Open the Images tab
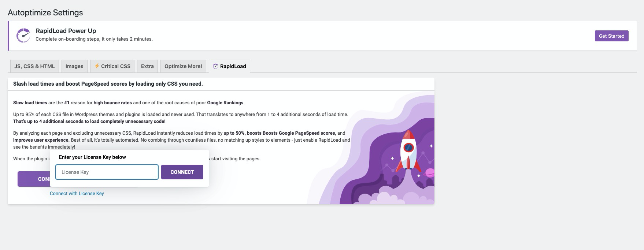This screenshot has height=250, width=644. point(74,66)
